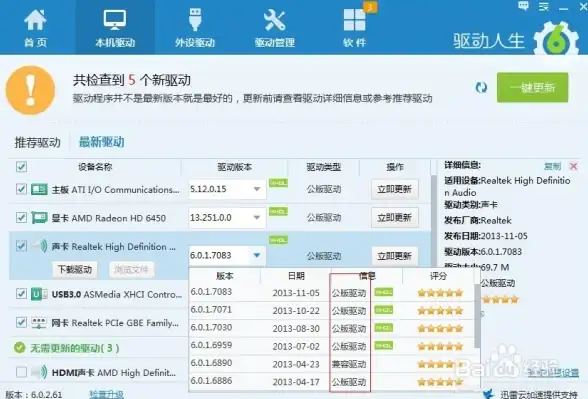Open the 首页 home tab

tap(36, 28)
